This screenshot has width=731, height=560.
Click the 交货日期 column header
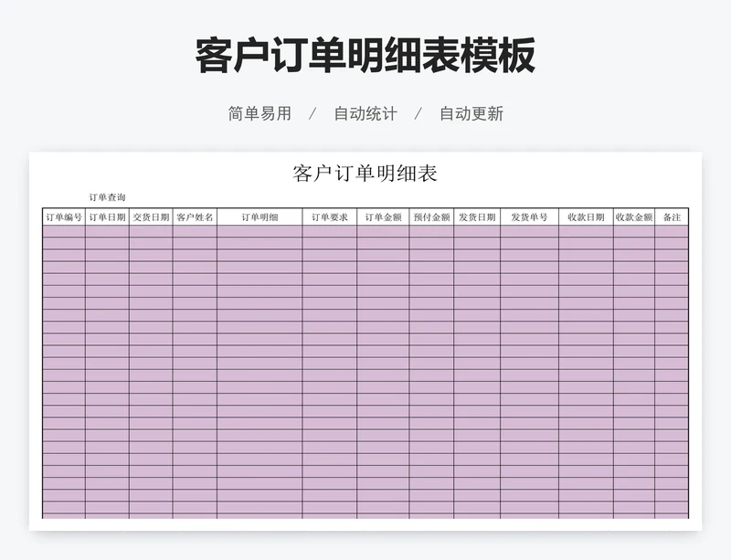(151, 217)
